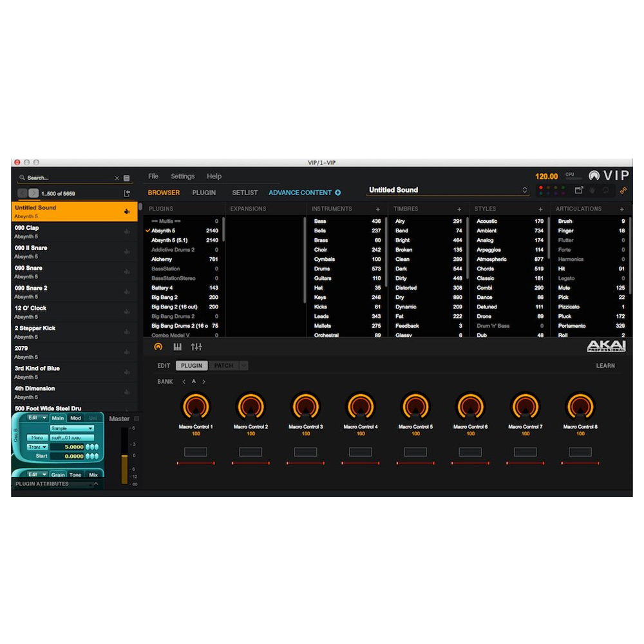The image size is (644, 644).
Task: Add a new Instruments tag with plus
Action: pyautogui.click(x=378, y=209)
